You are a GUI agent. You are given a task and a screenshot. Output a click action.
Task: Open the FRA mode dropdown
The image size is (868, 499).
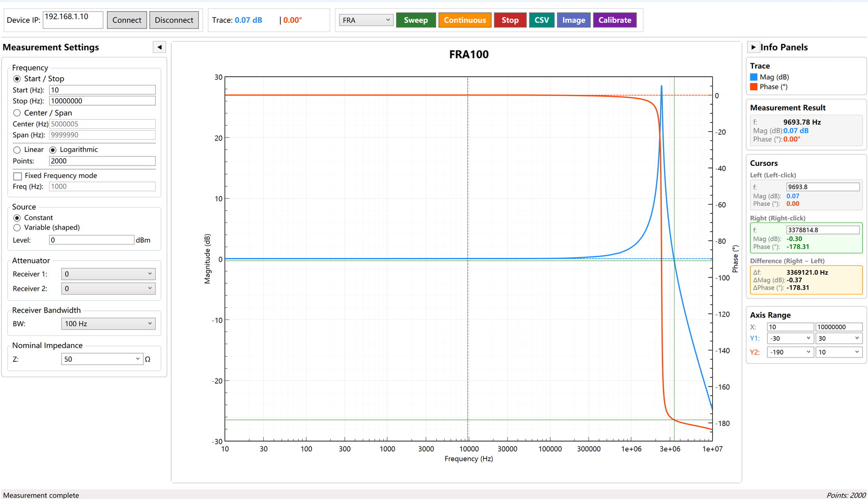tap(366, 20)
